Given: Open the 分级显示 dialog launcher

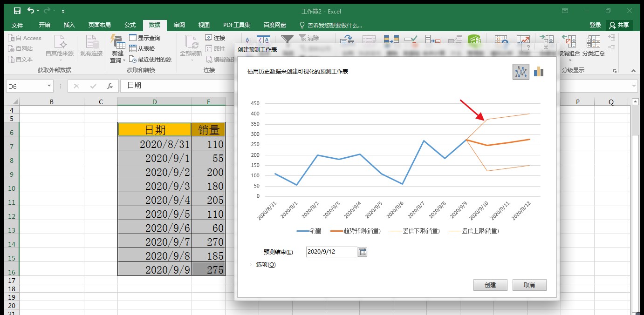Looking at the screenshot, I should 615,71.
